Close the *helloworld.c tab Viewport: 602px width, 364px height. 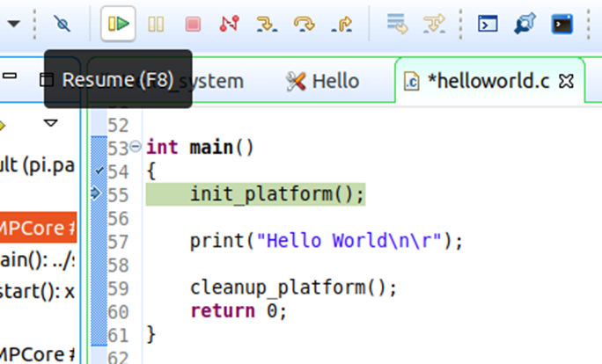tap(567, 82)
